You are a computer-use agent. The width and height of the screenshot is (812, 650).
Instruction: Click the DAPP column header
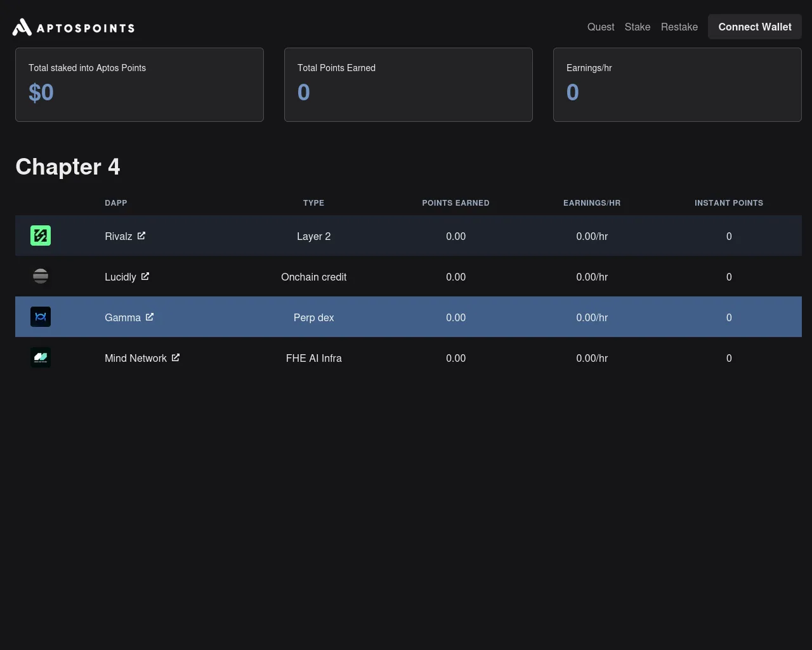point(116,203)
